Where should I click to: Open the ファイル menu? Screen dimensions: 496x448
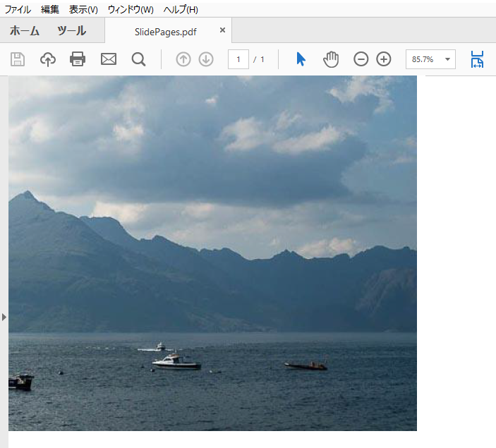point(18,9)
